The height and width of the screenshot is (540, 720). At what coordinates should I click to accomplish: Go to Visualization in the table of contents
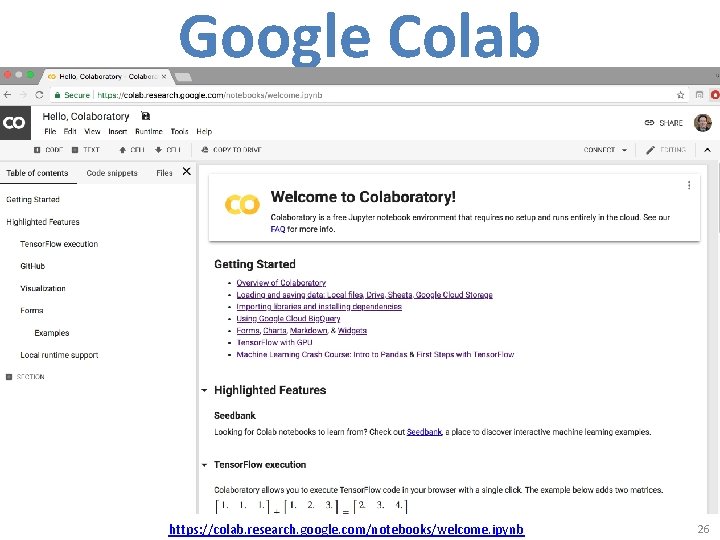[43, 288]
